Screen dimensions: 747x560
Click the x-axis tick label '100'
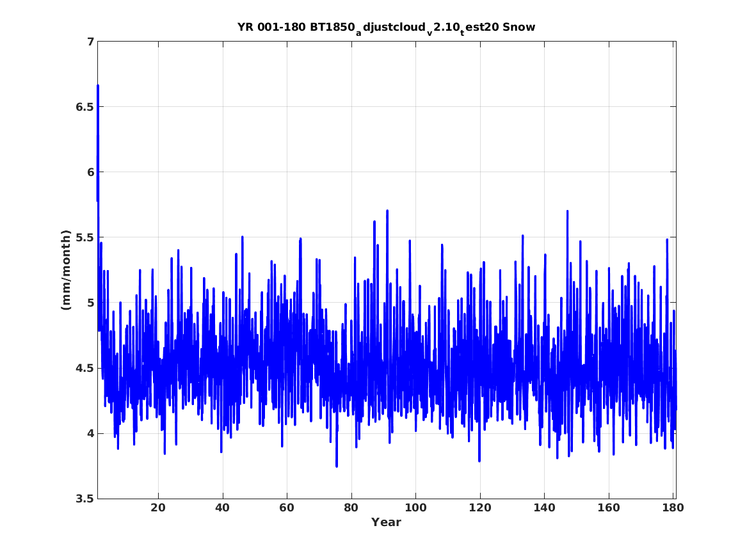(415, 508)
